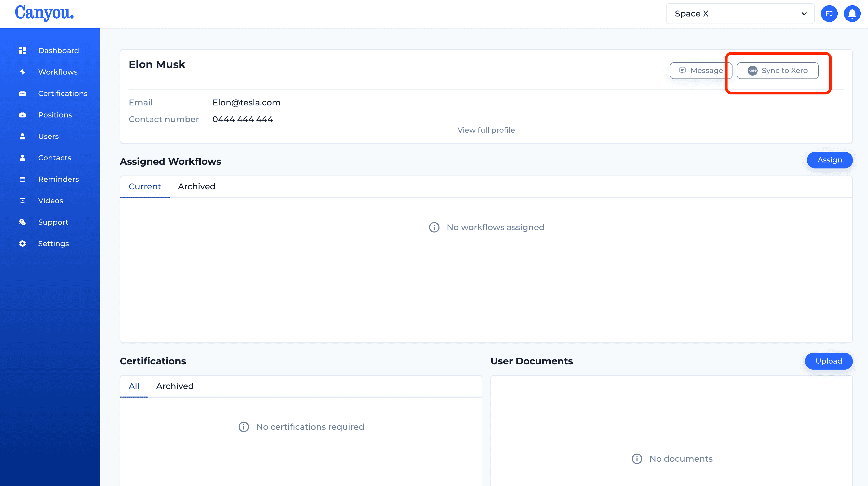Open Workflows page from sidebar
The width and height of the screenshot is (868, 486).
58,72
